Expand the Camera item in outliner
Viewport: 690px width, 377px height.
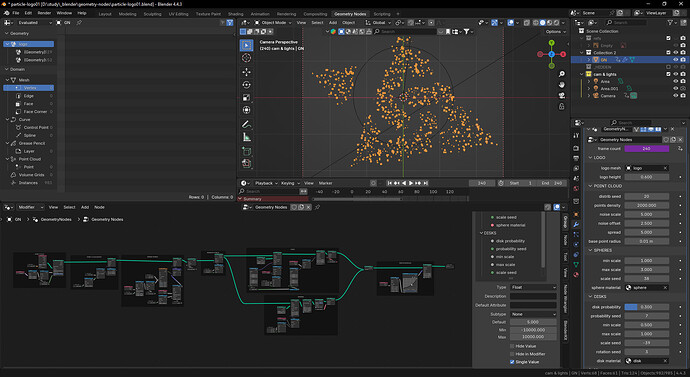point(589,95)
